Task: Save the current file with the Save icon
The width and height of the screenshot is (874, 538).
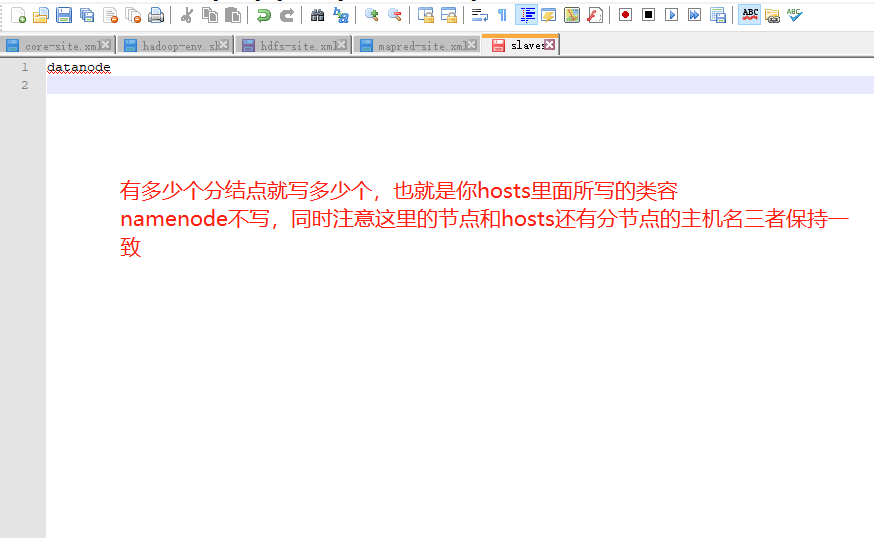Action: click(64, 15)
